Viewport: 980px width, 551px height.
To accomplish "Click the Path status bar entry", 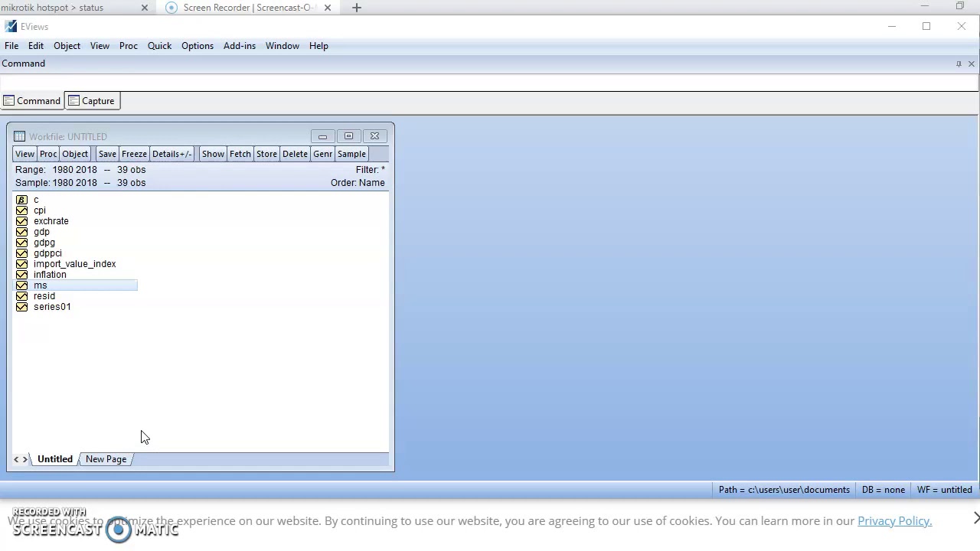I will [784, 490].
